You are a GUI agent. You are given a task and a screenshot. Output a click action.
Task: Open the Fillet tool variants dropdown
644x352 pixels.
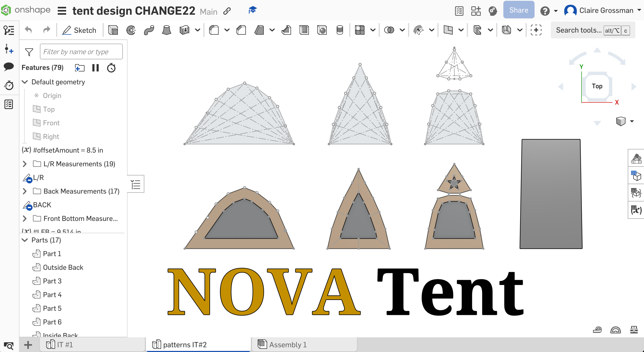227,30
